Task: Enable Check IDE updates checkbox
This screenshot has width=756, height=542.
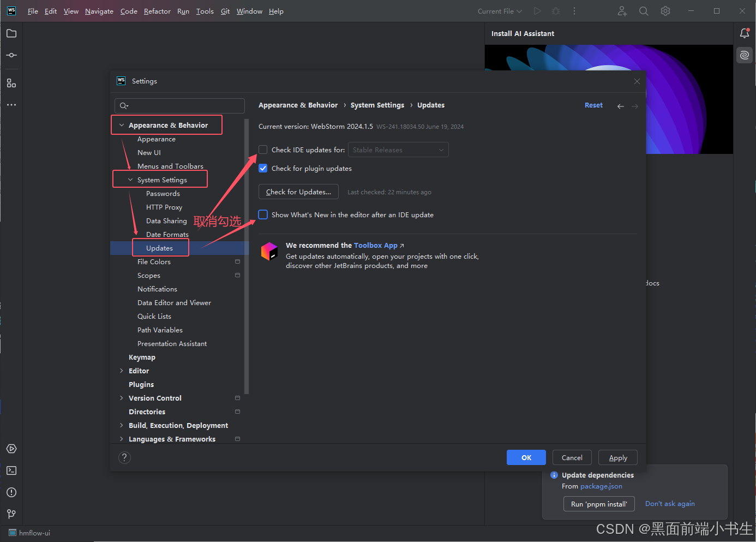Action: pyautogui.click(x=263, y=150)
